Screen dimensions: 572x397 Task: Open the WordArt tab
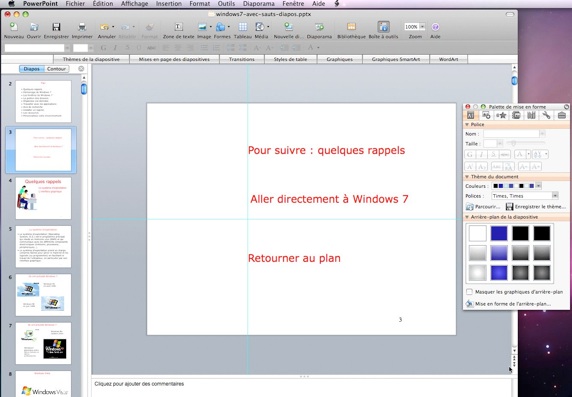449,59
